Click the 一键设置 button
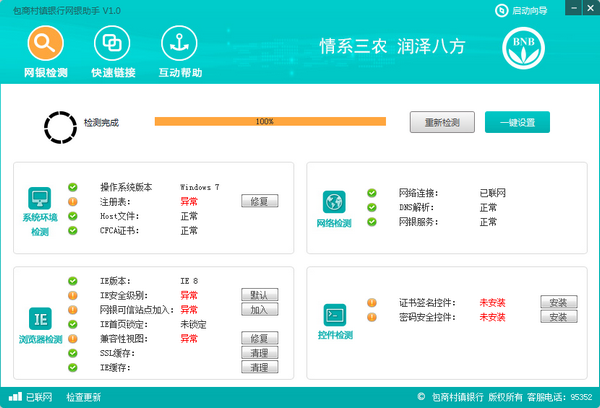The image size is (600, 408). [x=517, y=122]
